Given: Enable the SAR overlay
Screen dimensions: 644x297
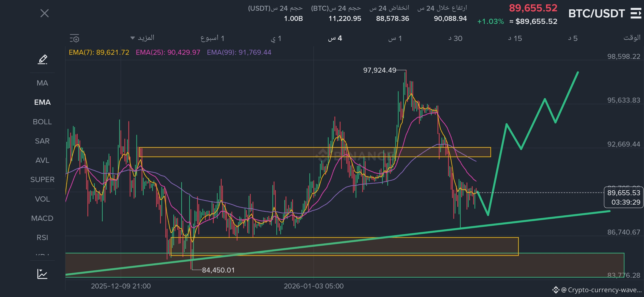Looking at the screenshot, I should (x=42, y=141).
